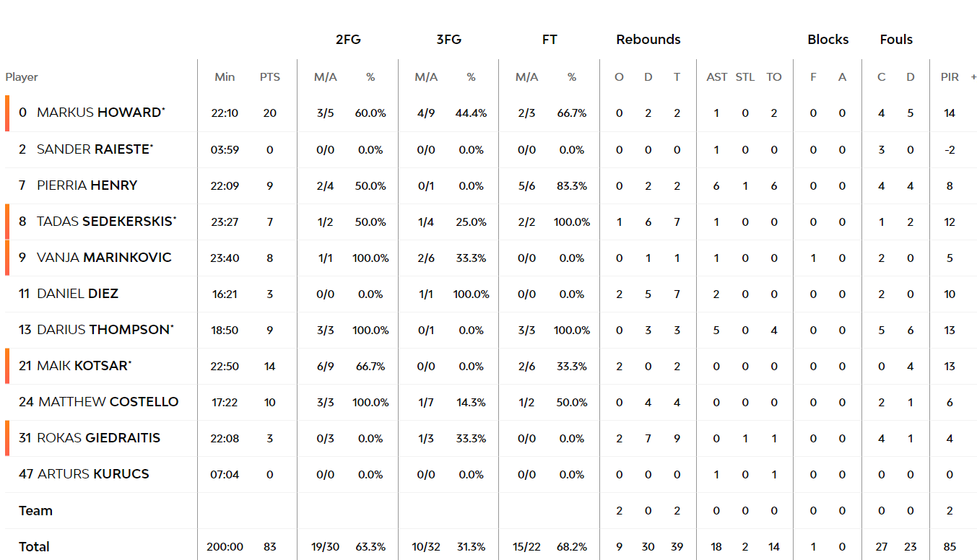Open Markus Howard's player profile

coord(101,113)
